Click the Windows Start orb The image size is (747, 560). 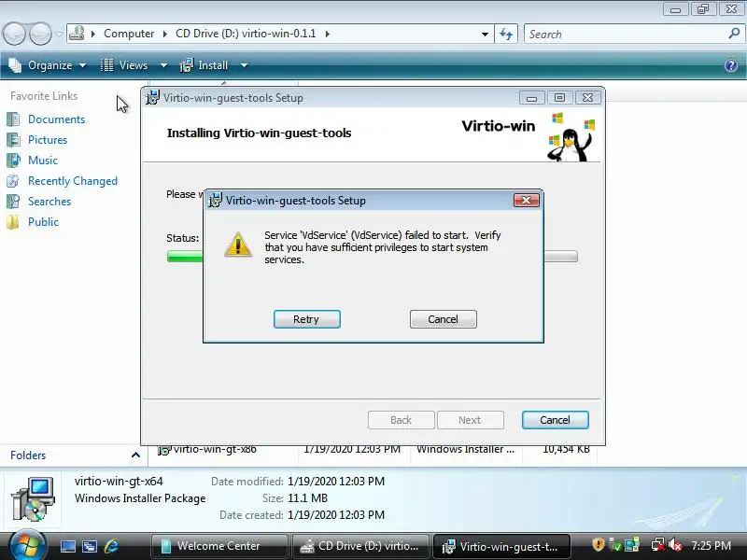[x=27, y=546]
